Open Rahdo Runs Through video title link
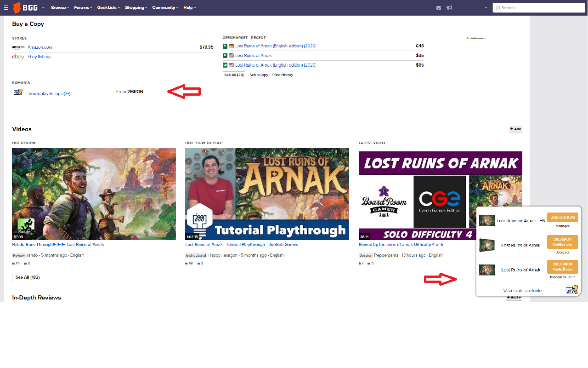This screenshot has width=588, height=368. [x=58, y=244]
